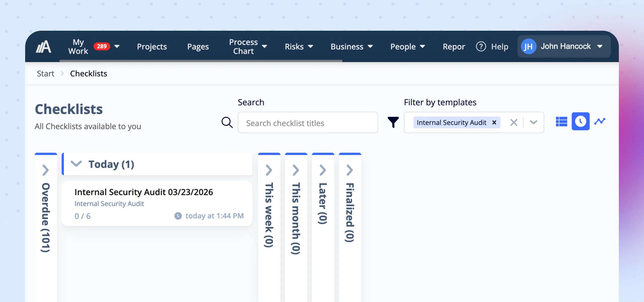Click the 0 / 6 progress count
Screen dimensions: 644x302
point(83,216)
